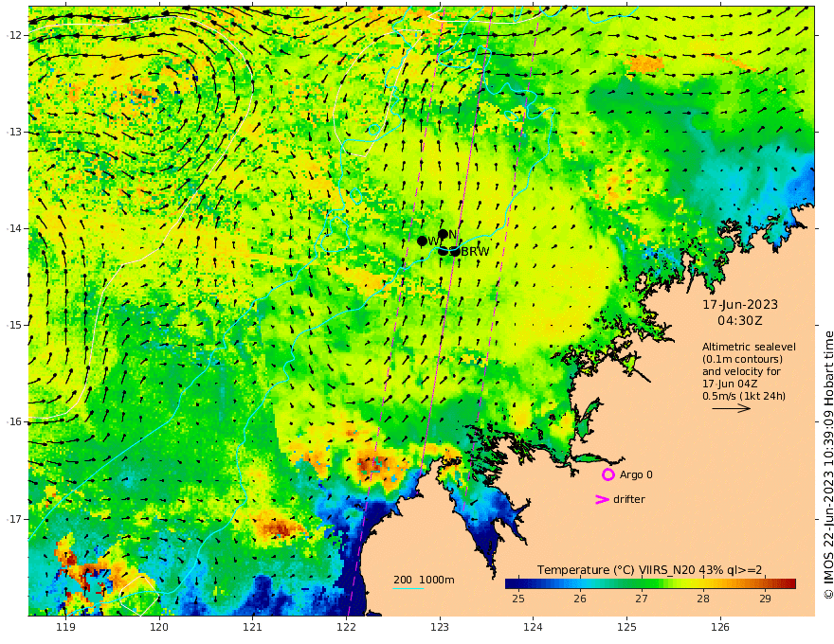The height and width of the screenshot is (644, 834).
Task: Click the 'drifter' legend label
Action: [628, 499]
